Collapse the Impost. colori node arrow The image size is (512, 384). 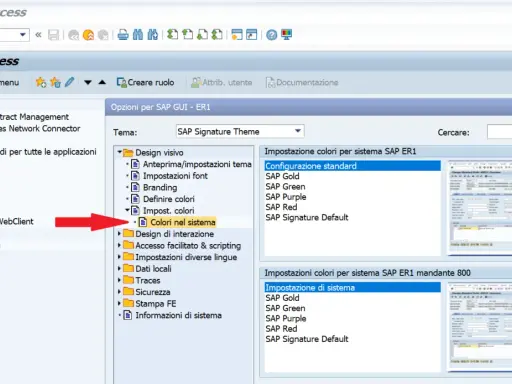[127, 210]
